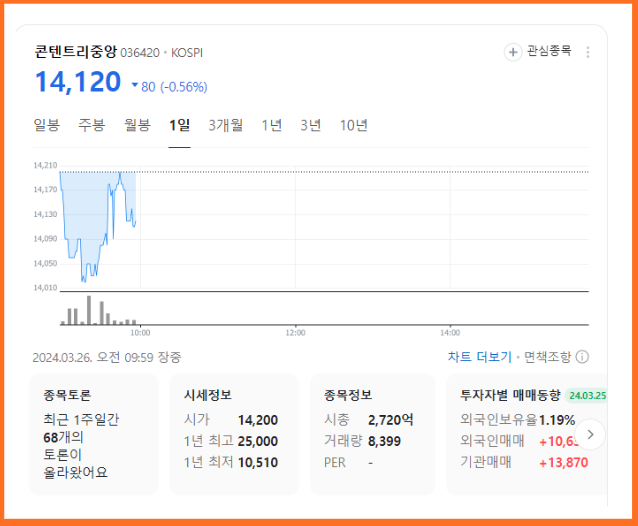
Task: Select the 3개월 chart tab
Action: click(x=226, y=125)
